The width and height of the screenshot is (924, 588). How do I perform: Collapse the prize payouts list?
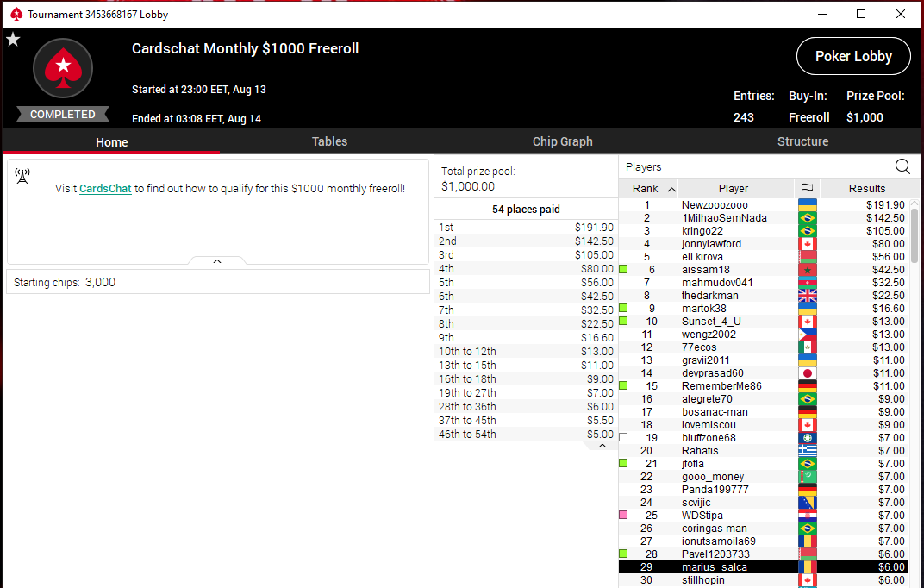[602, 446]
